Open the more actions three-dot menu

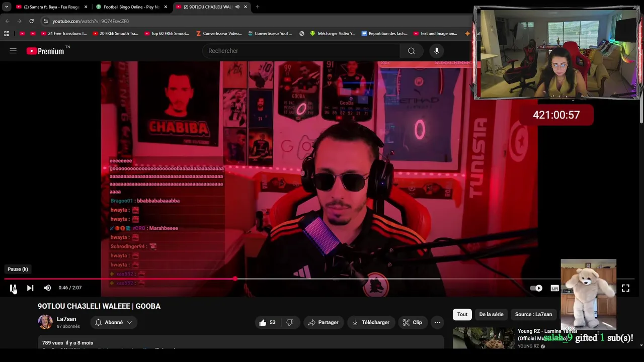point(437,322)
